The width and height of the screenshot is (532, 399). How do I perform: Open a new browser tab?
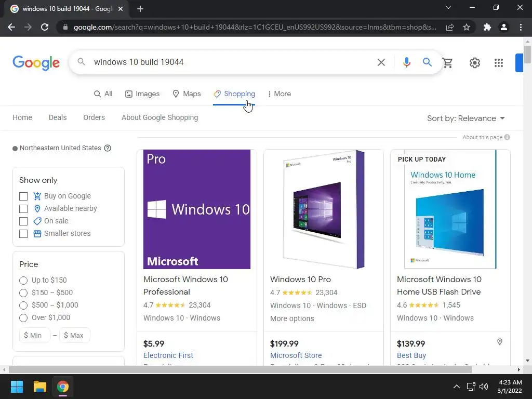(x=140, y=9)
